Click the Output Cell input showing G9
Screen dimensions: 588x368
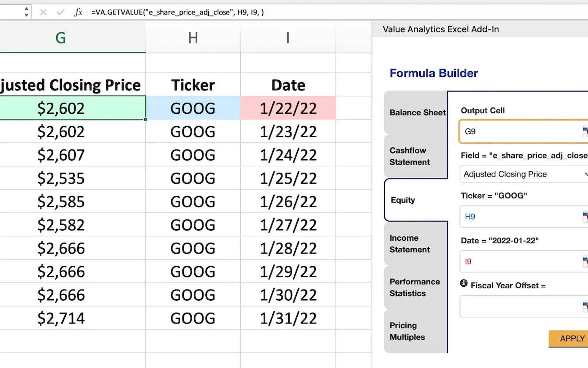pos(524,131)
